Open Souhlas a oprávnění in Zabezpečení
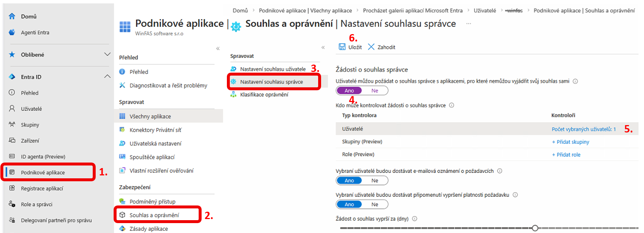Screen dimensions: 644x233 154,215
